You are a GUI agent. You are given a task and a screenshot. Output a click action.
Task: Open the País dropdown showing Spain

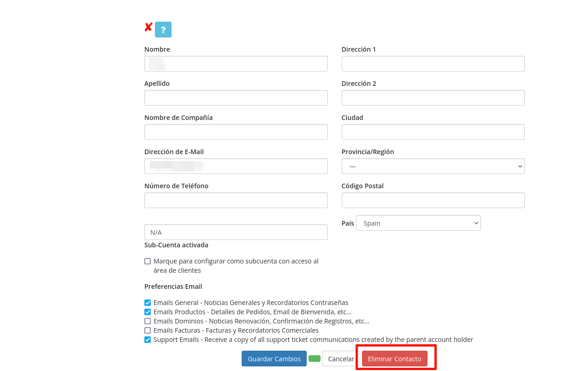point(418,223)
